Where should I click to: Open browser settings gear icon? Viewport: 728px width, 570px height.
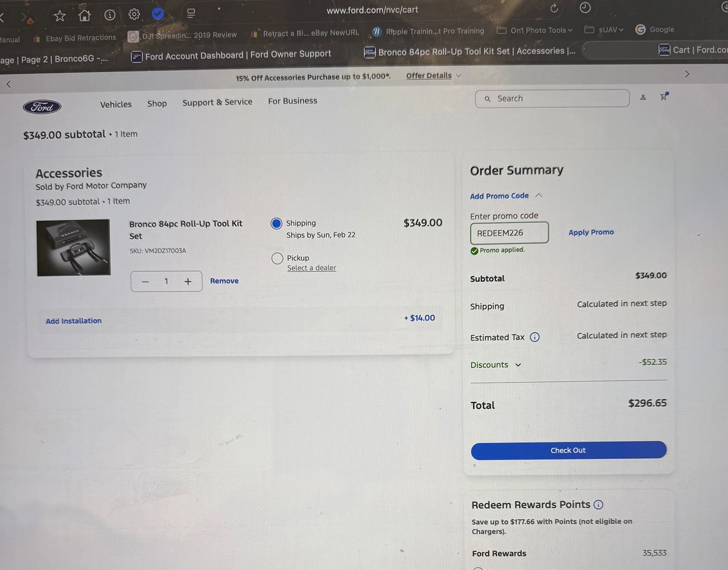click(x=134, y=14)
